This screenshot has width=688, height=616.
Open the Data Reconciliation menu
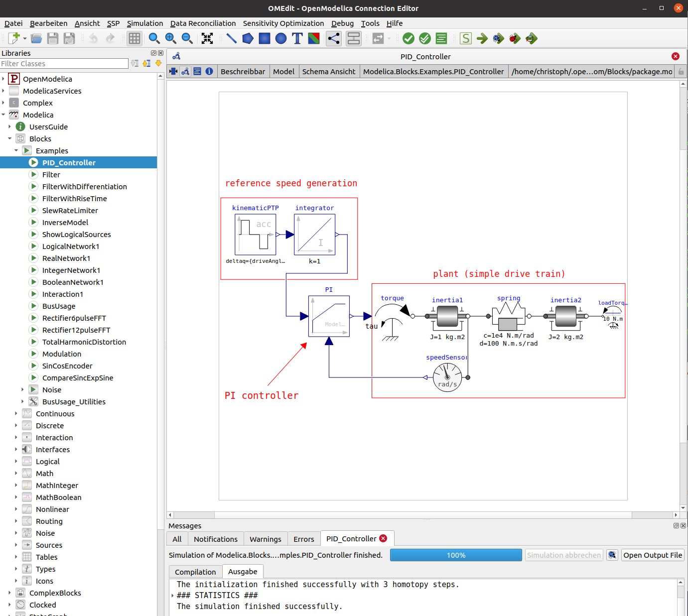(x=203, y=23)
